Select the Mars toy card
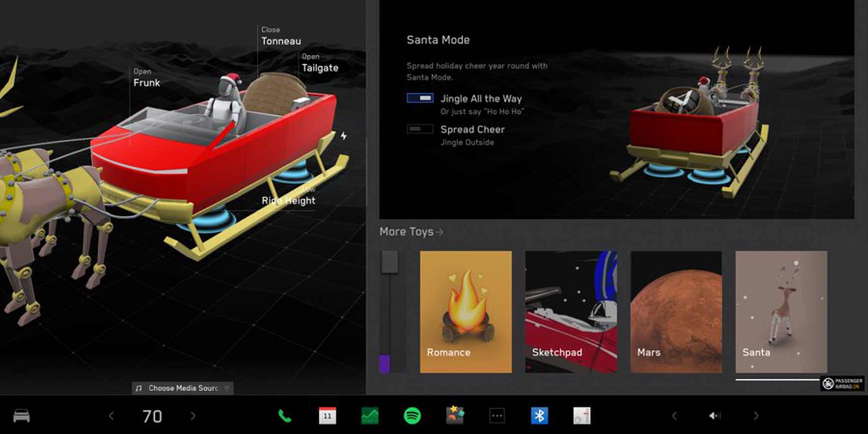Viewport: 868px width, 434px height. pyautogui.click(x=676, y=311)
